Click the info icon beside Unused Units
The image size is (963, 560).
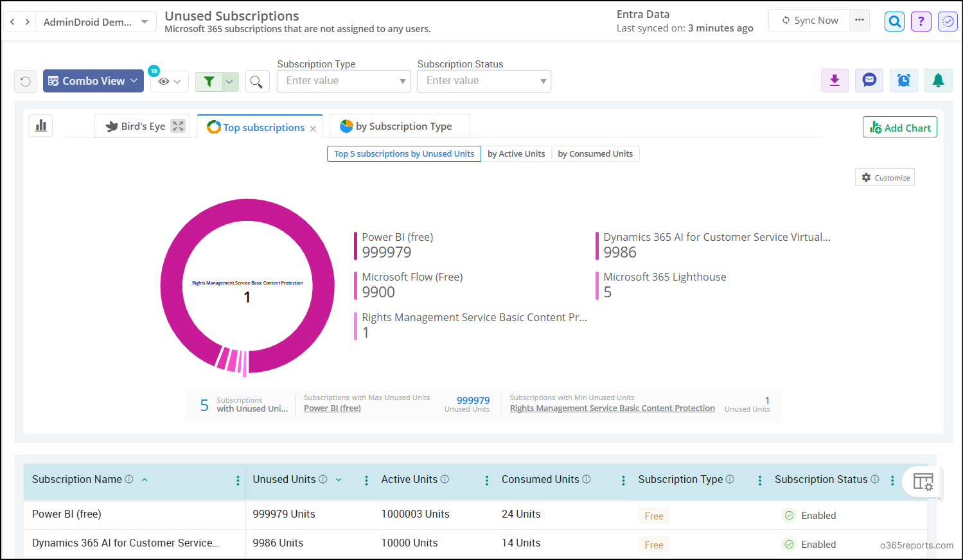click(x=323, y=479)
